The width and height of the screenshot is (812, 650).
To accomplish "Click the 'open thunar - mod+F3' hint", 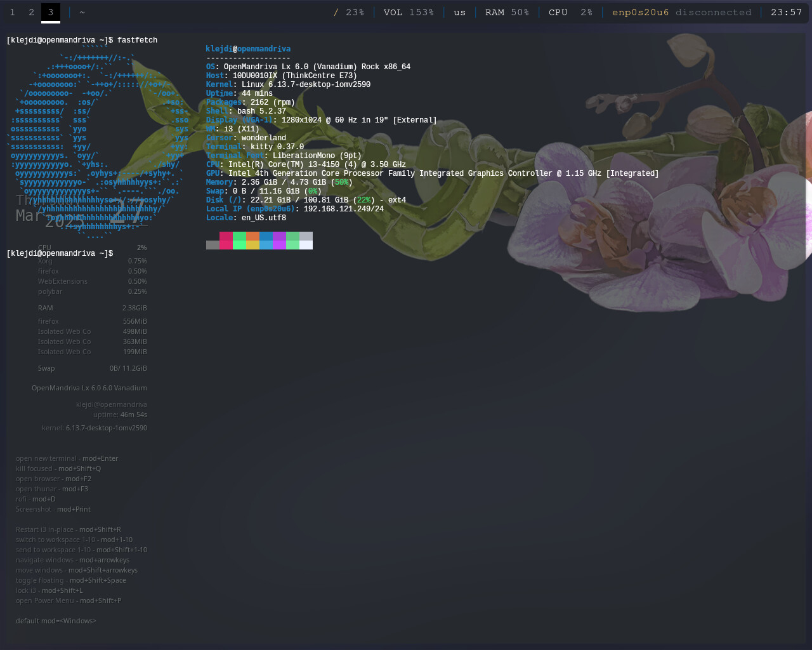I will point(52,489).
